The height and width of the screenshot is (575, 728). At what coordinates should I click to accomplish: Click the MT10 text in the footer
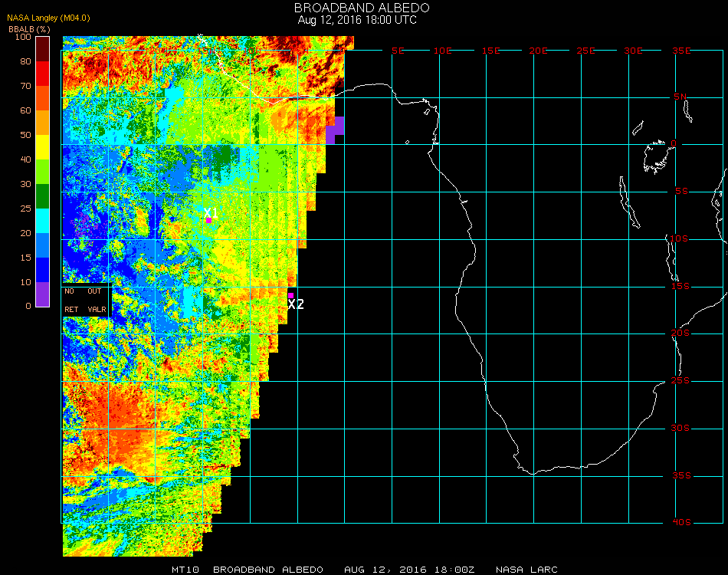[185, 570]
